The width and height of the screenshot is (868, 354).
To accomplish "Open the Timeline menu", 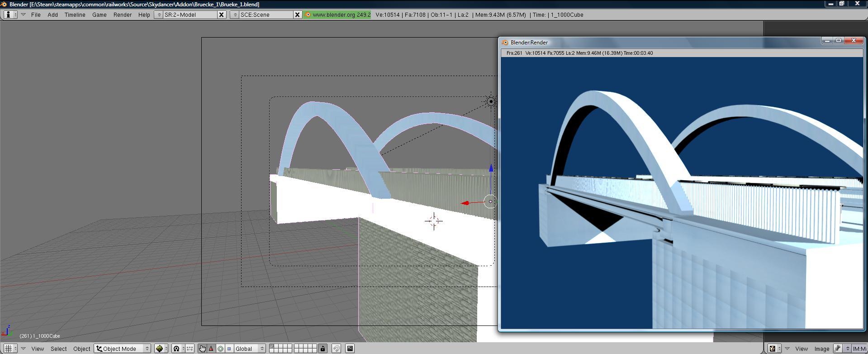I will point(75,14).
